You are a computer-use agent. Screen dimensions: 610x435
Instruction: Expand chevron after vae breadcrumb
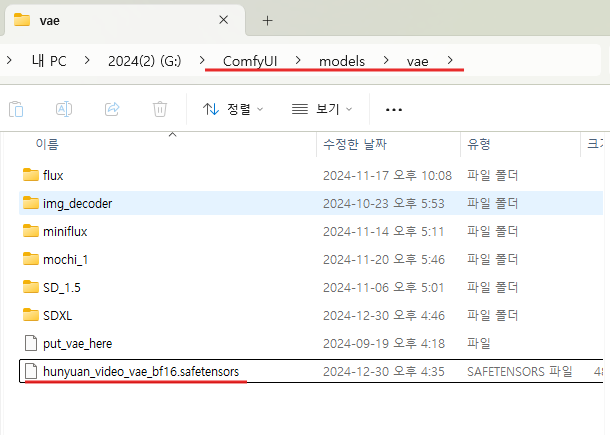pos(450,60)
